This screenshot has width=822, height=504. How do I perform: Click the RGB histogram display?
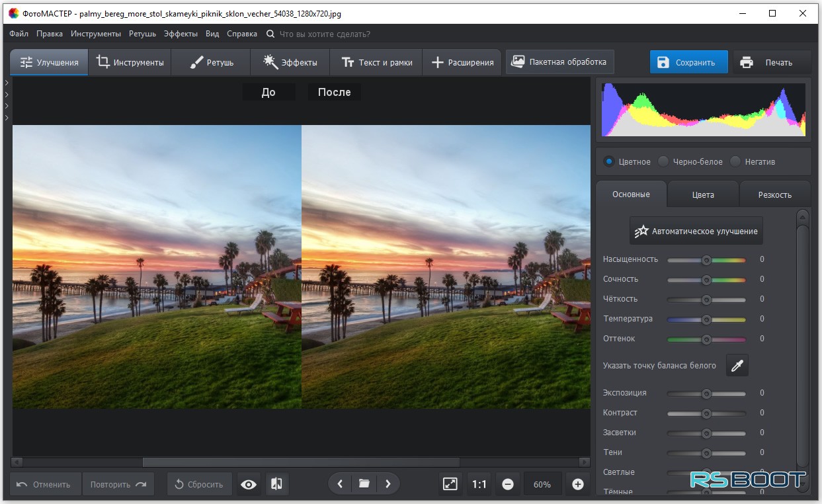(x=704, y=110)
